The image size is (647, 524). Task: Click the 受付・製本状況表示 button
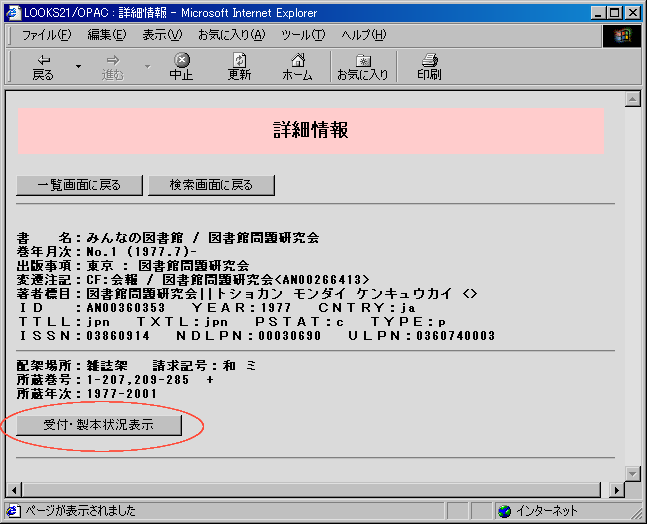pyautogui.click(x=99, y=425)
